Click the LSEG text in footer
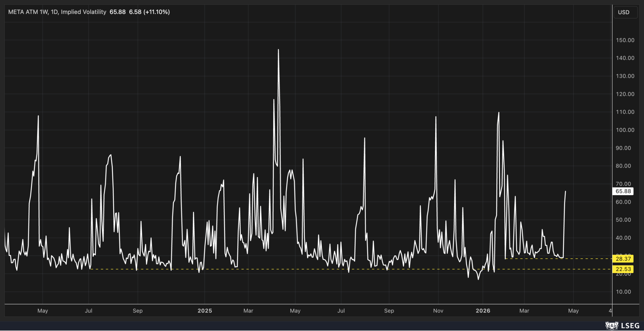The height and width of the screenshot is (331, 644). point(630,326)
